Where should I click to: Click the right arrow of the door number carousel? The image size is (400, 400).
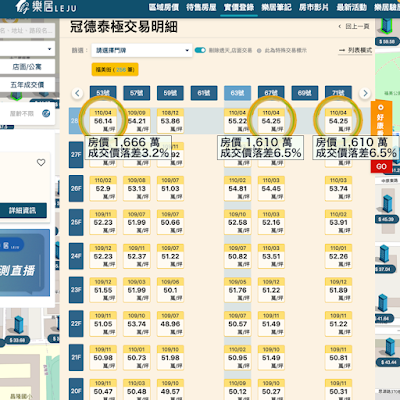(365, 93)
